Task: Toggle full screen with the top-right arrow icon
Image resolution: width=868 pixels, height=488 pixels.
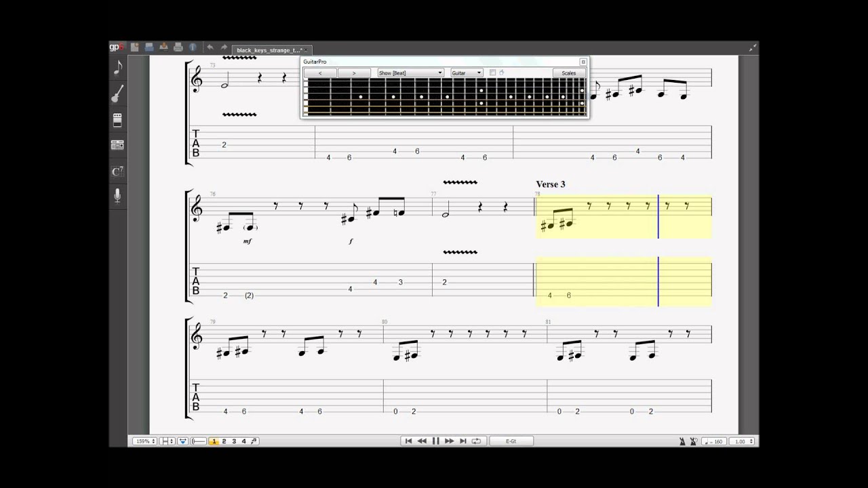Action: pyautogui.click(x=752, y=48)
